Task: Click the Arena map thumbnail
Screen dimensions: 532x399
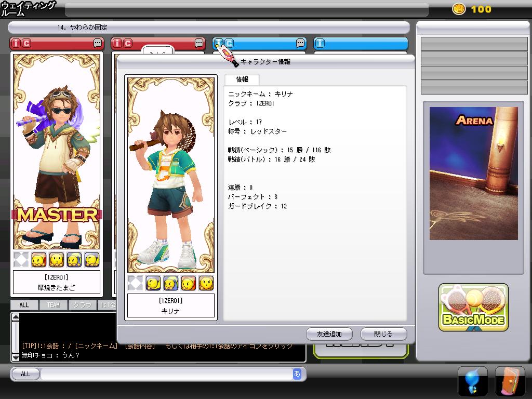Action: point(473,174)
